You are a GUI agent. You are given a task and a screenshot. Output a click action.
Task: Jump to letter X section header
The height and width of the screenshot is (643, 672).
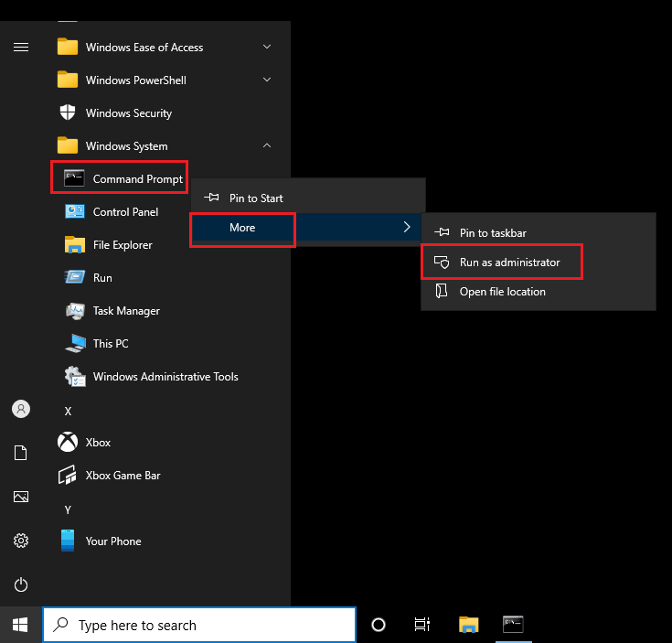pyautogui.click(x=68, y=412)
